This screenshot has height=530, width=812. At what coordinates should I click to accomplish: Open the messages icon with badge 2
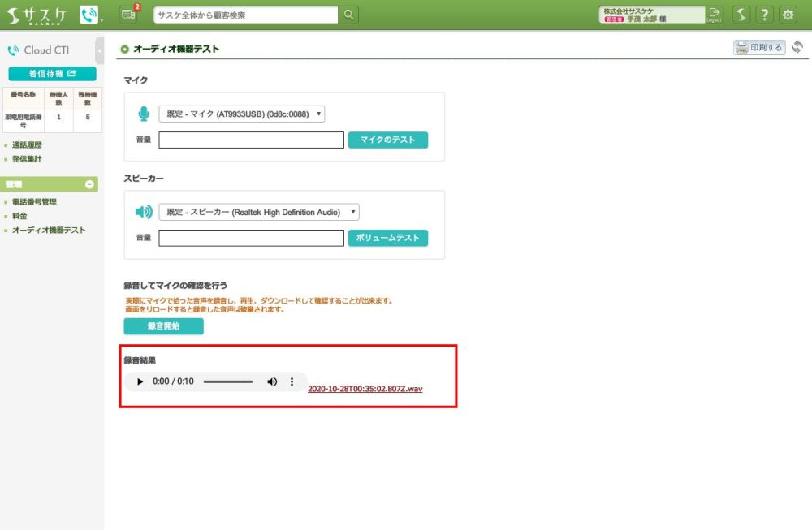(128, 14)
